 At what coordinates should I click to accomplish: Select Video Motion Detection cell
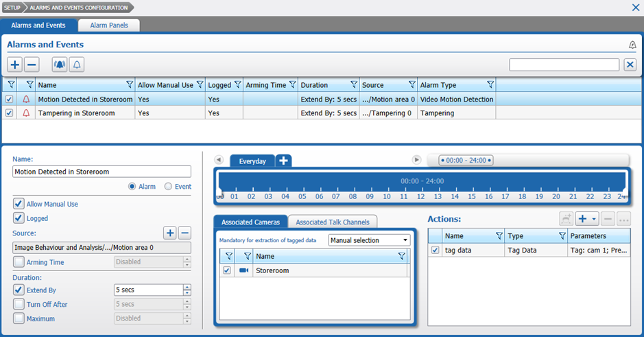(457, 99)
